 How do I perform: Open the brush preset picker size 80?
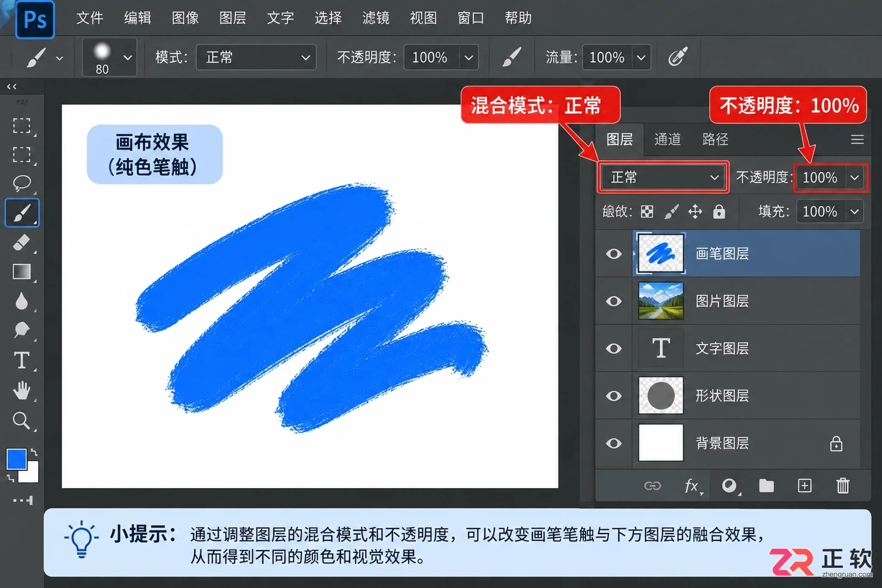tap(110, 57)
